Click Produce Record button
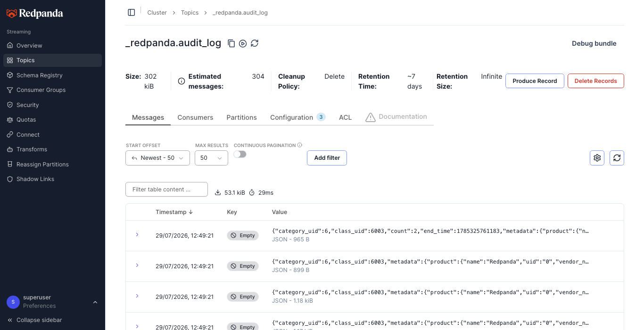Viewport: 644px width, 330px height. click(535, 81)
